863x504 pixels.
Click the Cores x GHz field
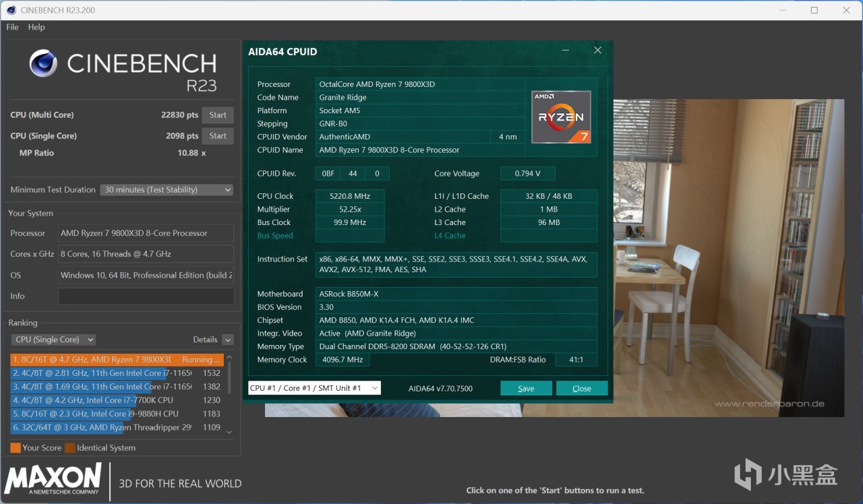pyautogui.click(x=146, y=254)
